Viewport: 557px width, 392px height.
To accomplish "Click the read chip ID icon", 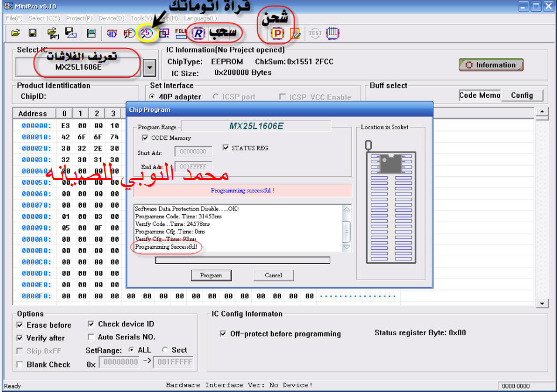I will [111, 33].
